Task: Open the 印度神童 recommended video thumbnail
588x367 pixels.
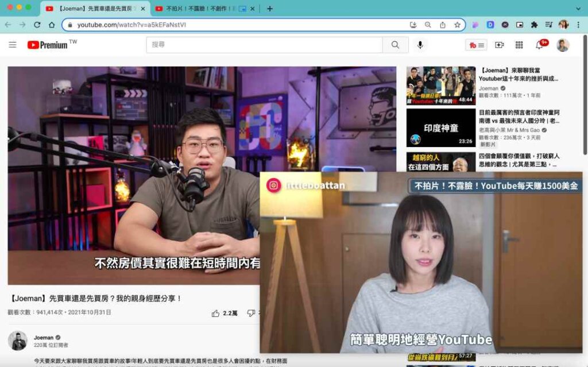Action: (441, 128)
